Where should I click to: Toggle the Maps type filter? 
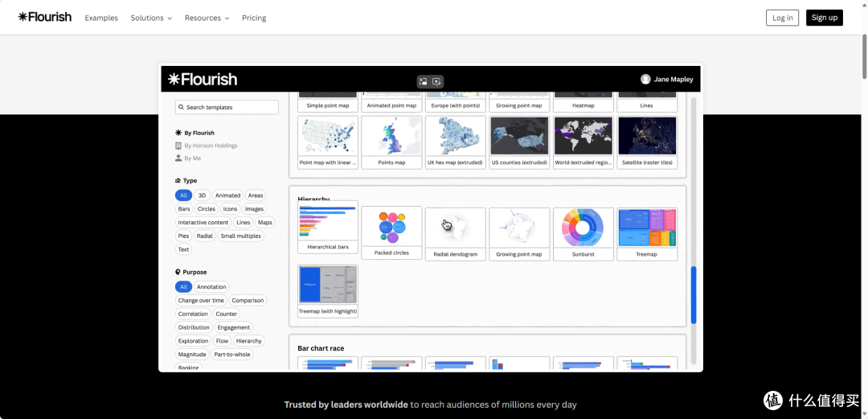pyautogui.click(x=264, y=222)
